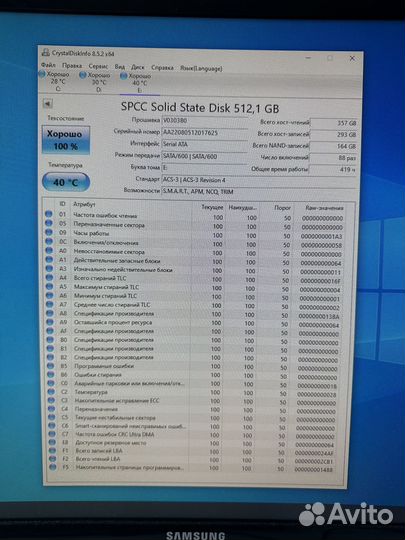Viewport: 405px width, 540px height.
Task: Click status icon of attribute A7
Action: pos(50,304)
